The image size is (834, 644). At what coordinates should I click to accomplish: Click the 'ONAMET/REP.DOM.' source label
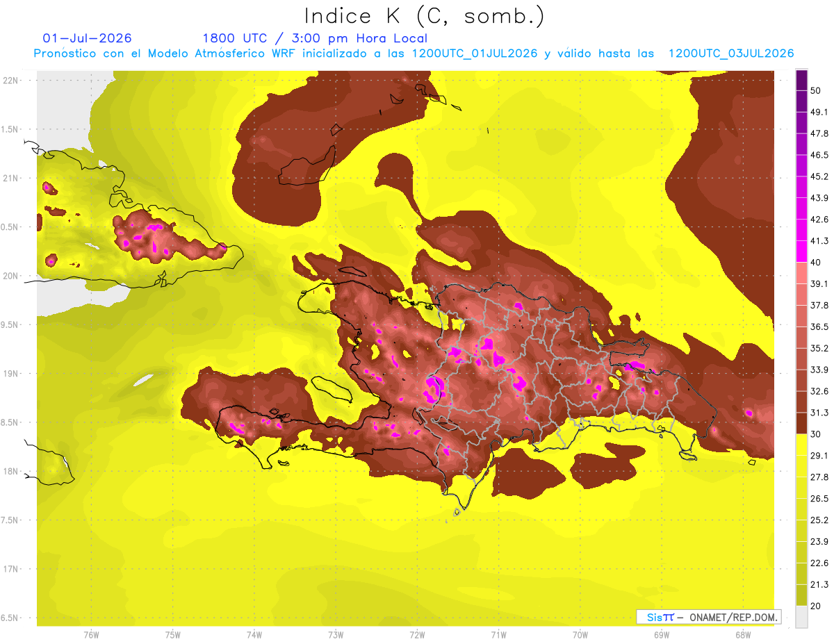pyautogui.click(x=734, y=617)
